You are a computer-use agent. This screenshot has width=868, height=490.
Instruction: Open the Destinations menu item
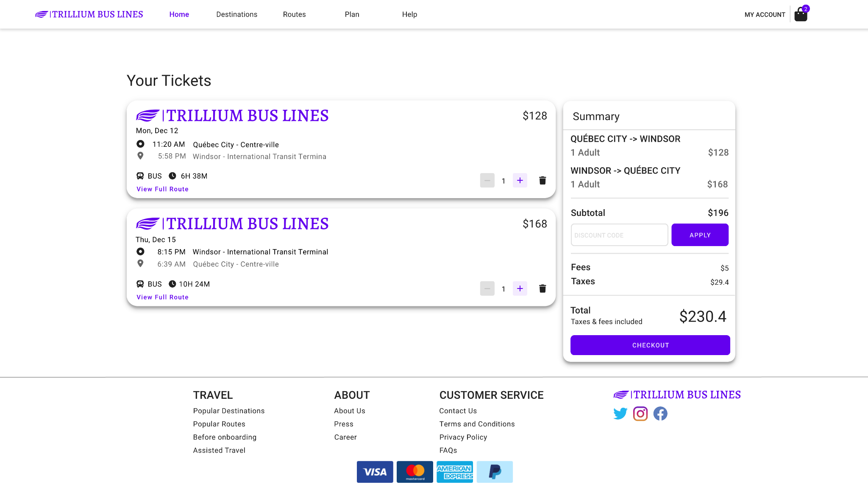236,14
